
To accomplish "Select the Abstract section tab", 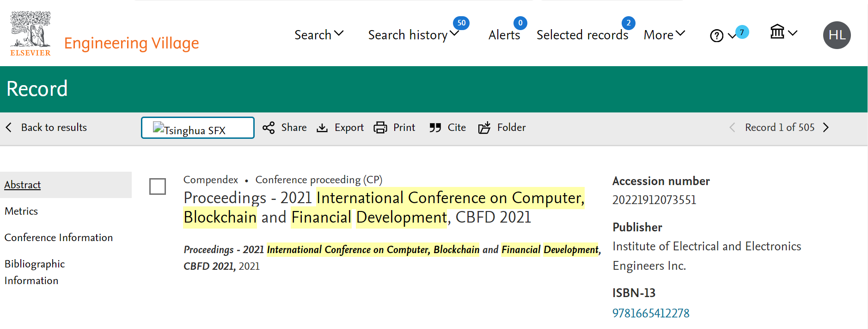I will tap(66, 185).
